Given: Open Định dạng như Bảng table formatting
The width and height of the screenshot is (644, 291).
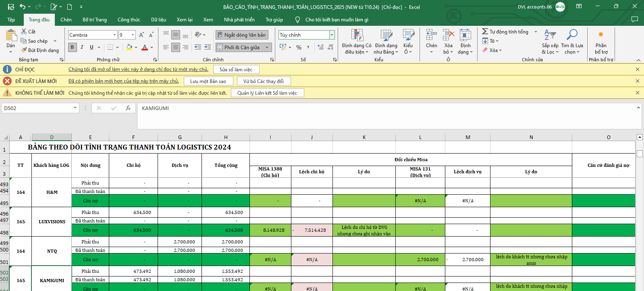Looking at the screenshot, I should pos(386,42).
